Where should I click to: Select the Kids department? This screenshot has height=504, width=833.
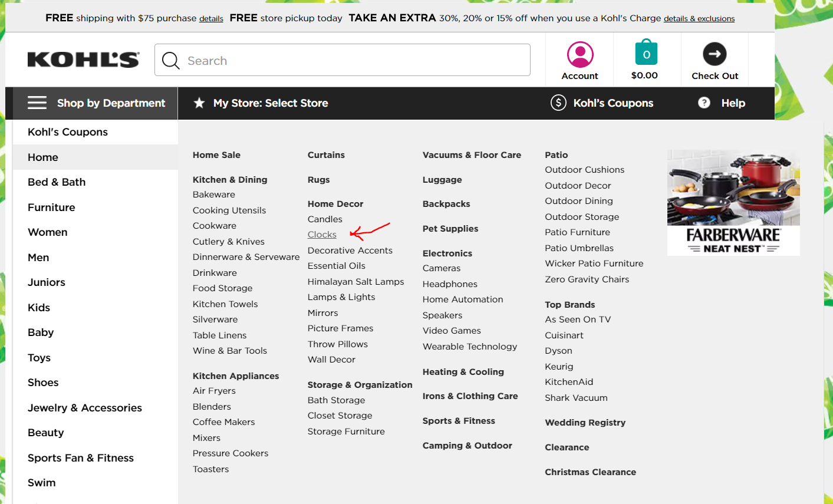tap(39, 308)
